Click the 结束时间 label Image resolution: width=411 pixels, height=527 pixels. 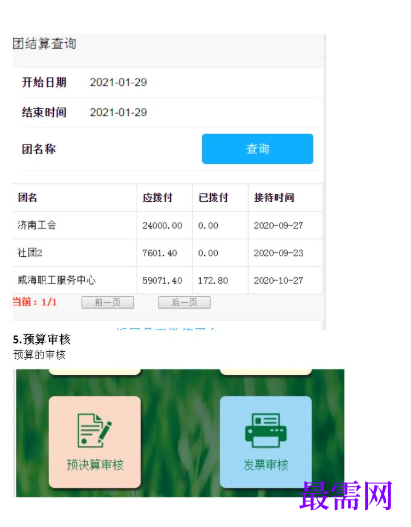44,112
